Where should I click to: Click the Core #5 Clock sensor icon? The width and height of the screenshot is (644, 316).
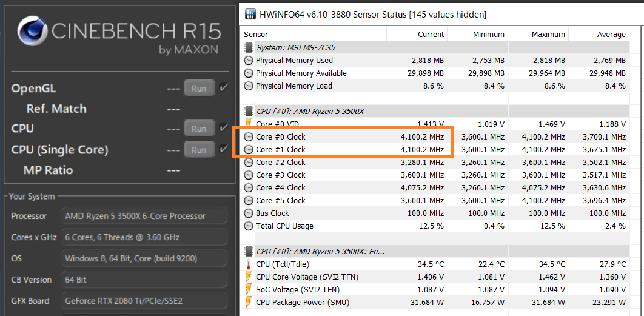click(249, 201)
